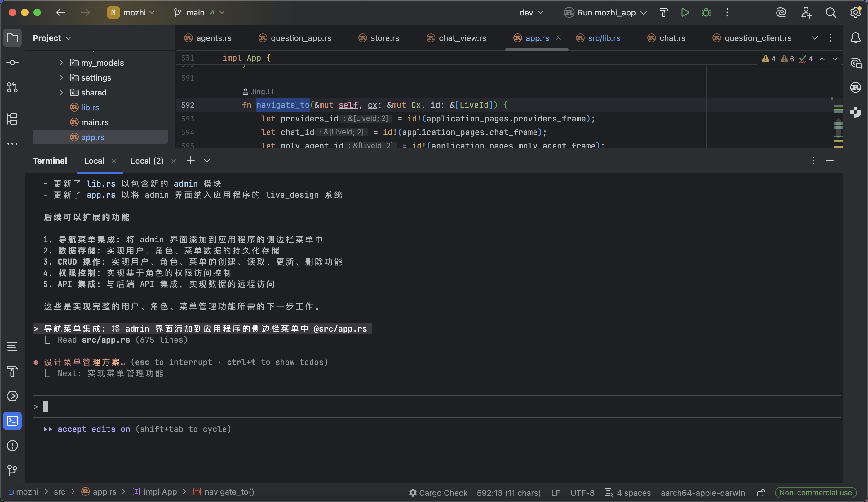Viewport: 868px width, 502px height.
Task: Open the Run mozhi_app configuration dropdown
Action: [x=606, y=13]
